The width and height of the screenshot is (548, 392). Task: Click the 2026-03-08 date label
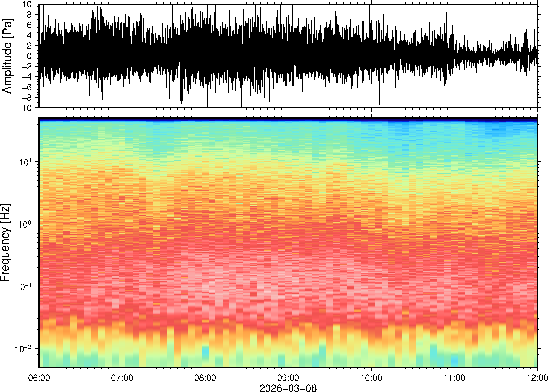click(x=288, y=388)
